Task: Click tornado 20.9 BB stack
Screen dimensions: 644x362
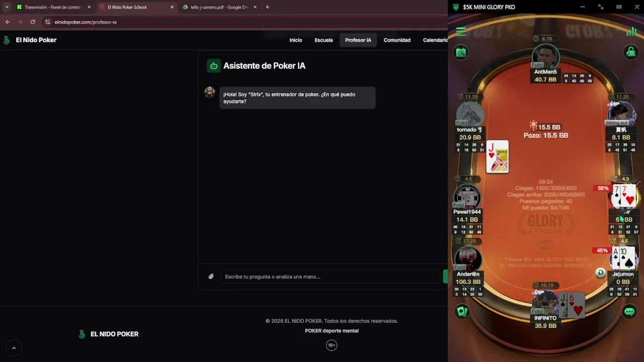Action: [470, 137]
